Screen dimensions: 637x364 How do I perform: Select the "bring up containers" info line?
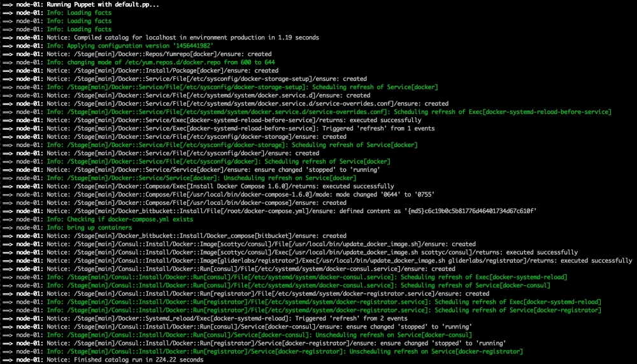click(x=89, y=228)
